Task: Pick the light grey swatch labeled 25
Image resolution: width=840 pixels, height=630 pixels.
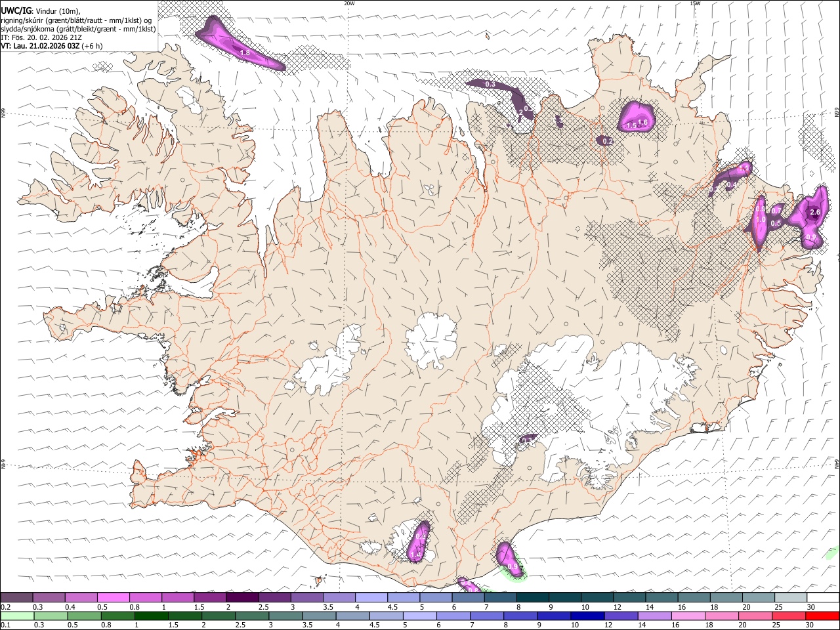Action: 791,597
